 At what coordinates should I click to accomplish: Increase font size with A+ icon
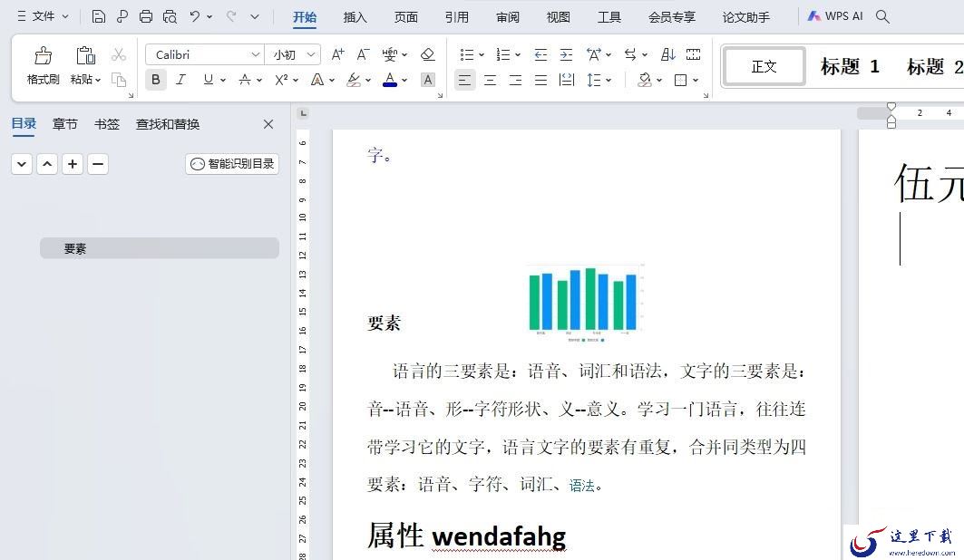coord(337,54)
